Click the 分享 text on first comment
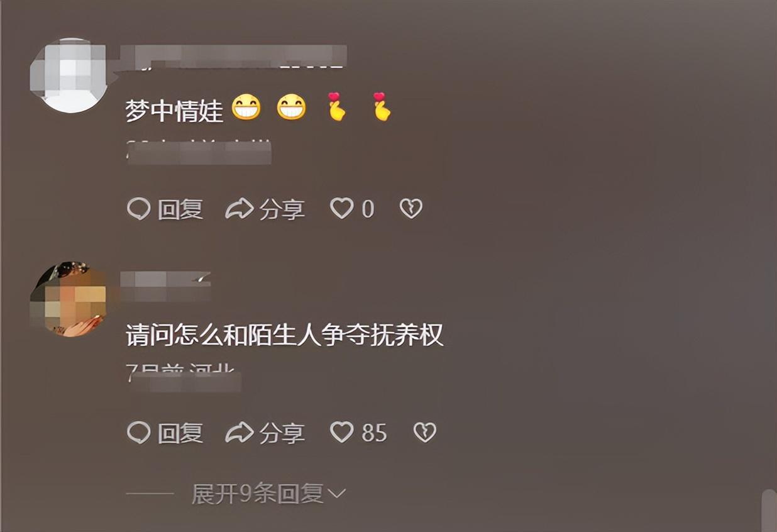 (282, 209)
